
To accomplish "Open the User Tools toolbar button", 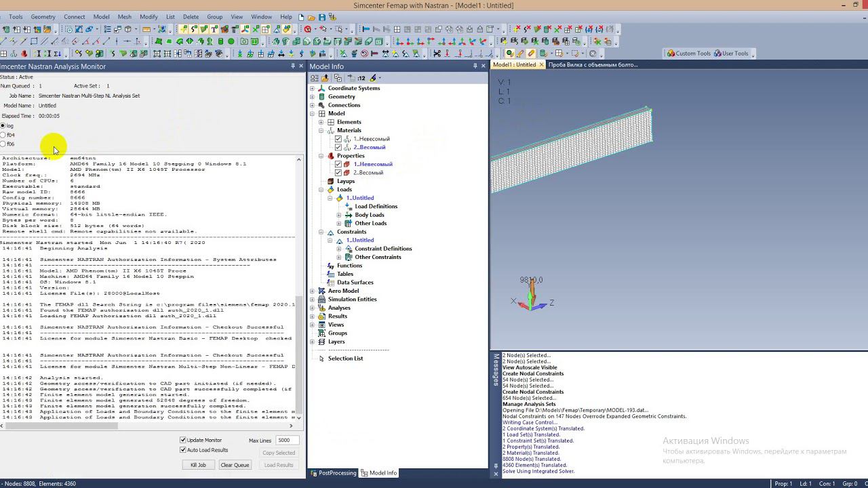I will pos(731,54).
